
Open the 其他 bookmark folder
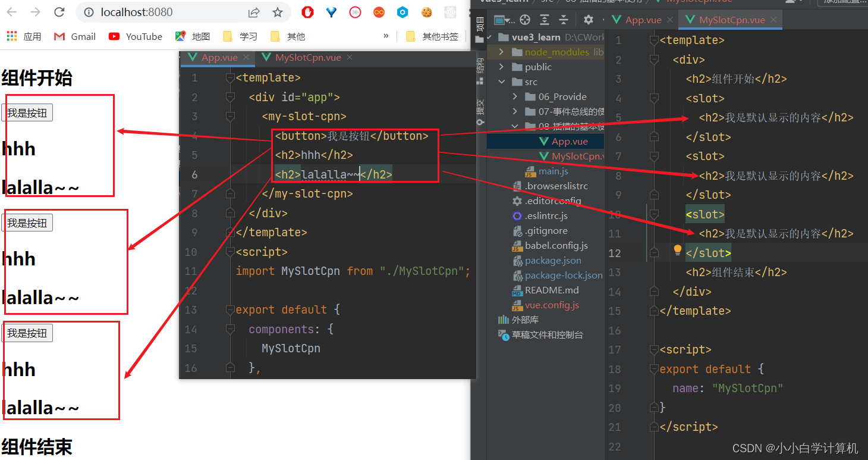288,36
